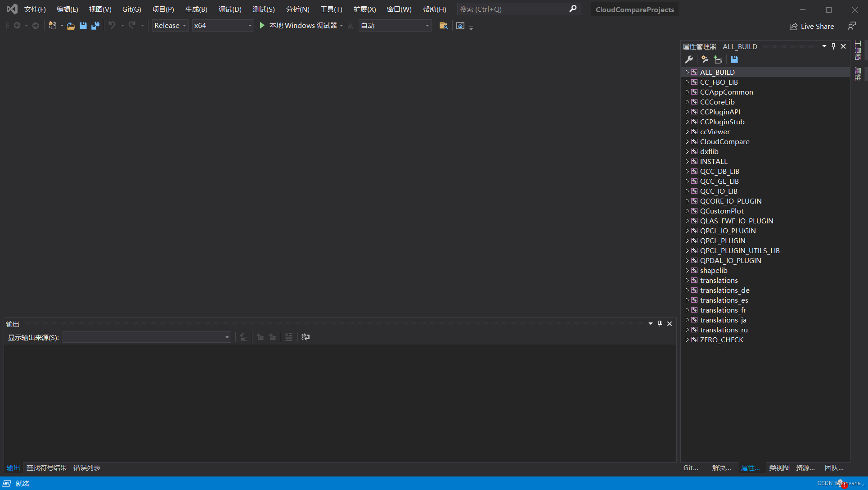Click the Open Folder toolbar icon
The width and height of the screenshot is (868, 490).
pyautogui.click(x=71, y=26)
